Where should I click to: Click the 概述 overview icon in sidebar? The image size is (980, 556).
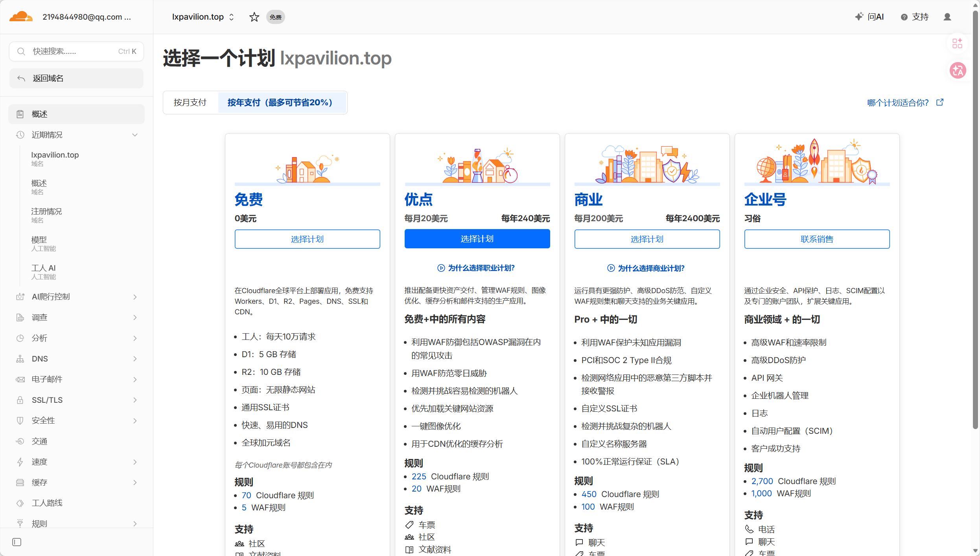(20, 114)
